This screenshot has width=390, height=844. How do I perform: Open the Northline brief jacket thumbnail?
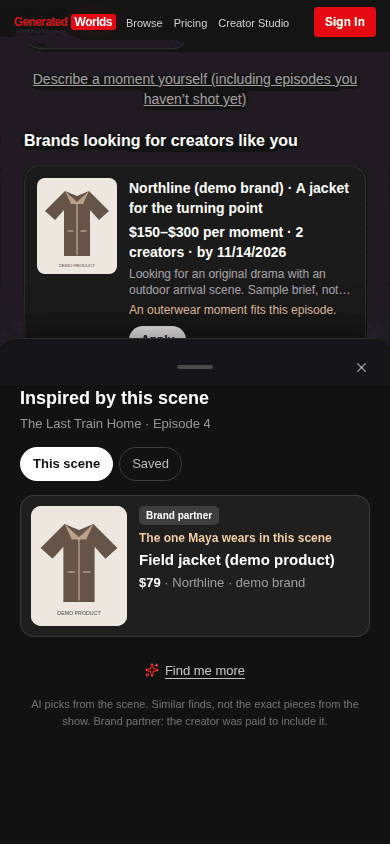coord(77,226)
